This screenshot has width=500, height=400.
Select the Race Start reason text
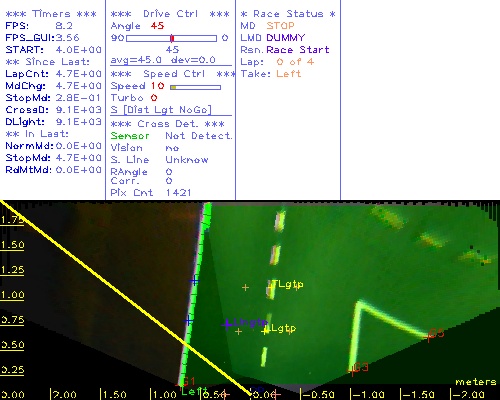[298, 50]
